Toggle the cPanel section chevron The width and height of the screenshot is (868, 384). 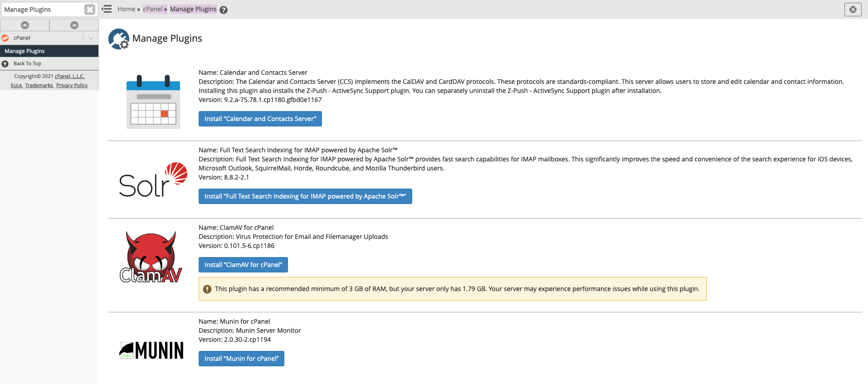coord(91,38)
